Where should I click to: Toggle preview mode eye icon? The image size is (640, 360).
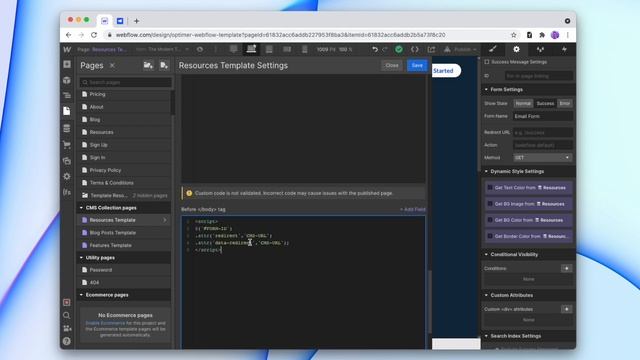pyautogui.click(x=200, y=49)
